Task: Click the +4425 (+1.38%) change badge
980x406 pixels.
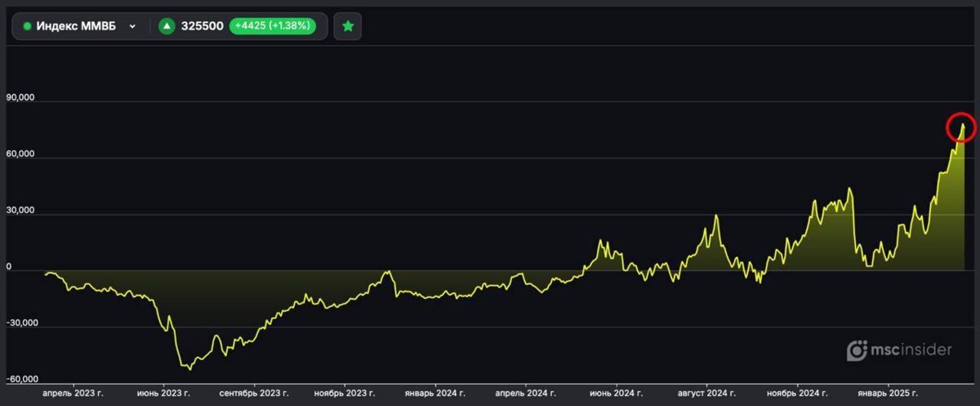Action: (273, 26)
